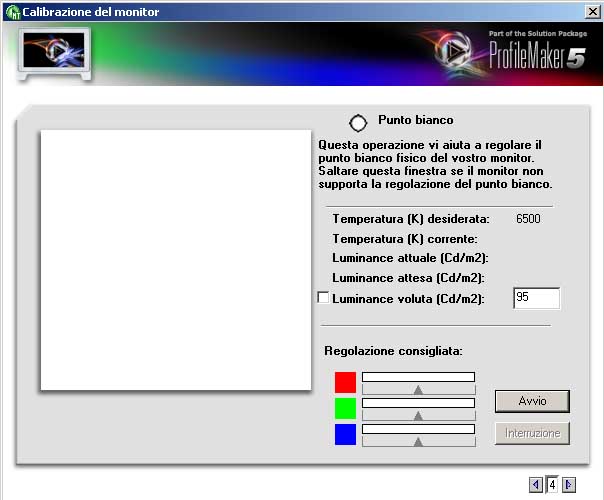The height and width of the screenshot is (500, 604).
Task: Click the blue color swatch
Action: coord(345,435)
